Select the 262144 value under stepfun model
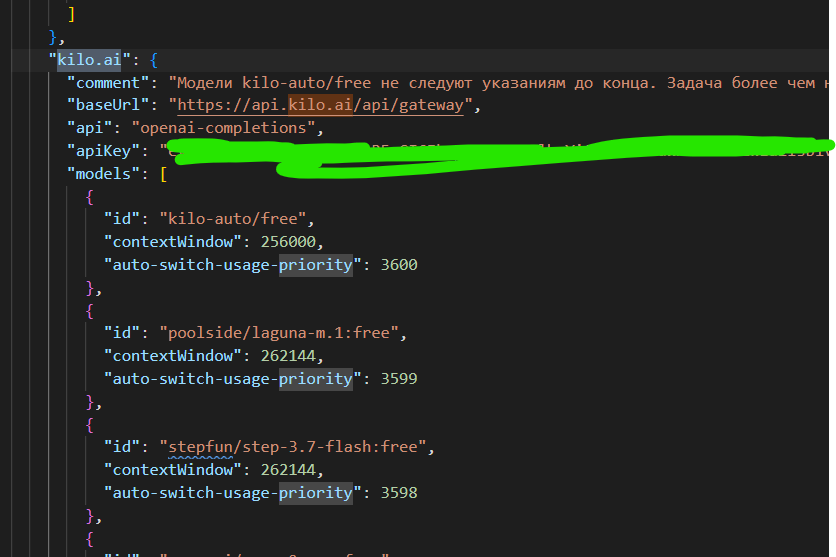The height and width of the screenshot is (557, 836). pos(288,470)
